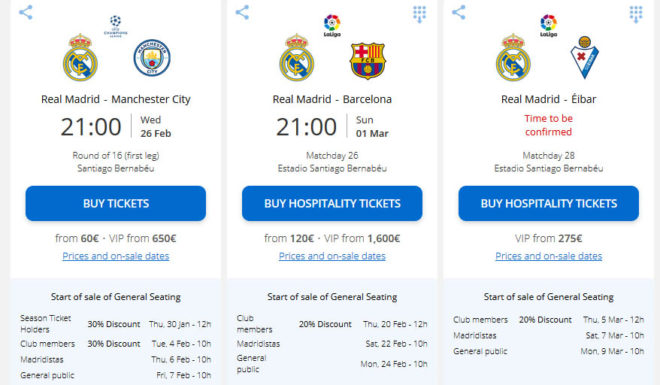This screenshot has width=660, height=385.
Task: Click the Champions League competition logo
Action: tap(115, 26)
